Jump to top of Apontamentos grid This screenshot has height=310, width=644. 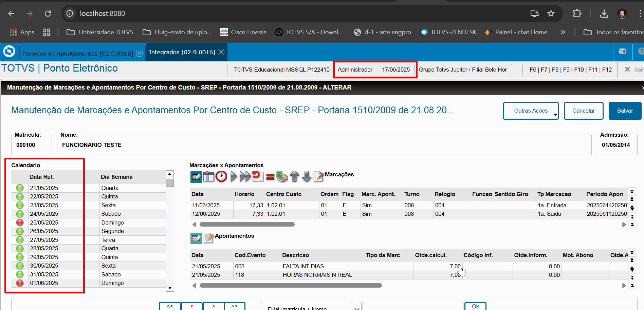632,253
